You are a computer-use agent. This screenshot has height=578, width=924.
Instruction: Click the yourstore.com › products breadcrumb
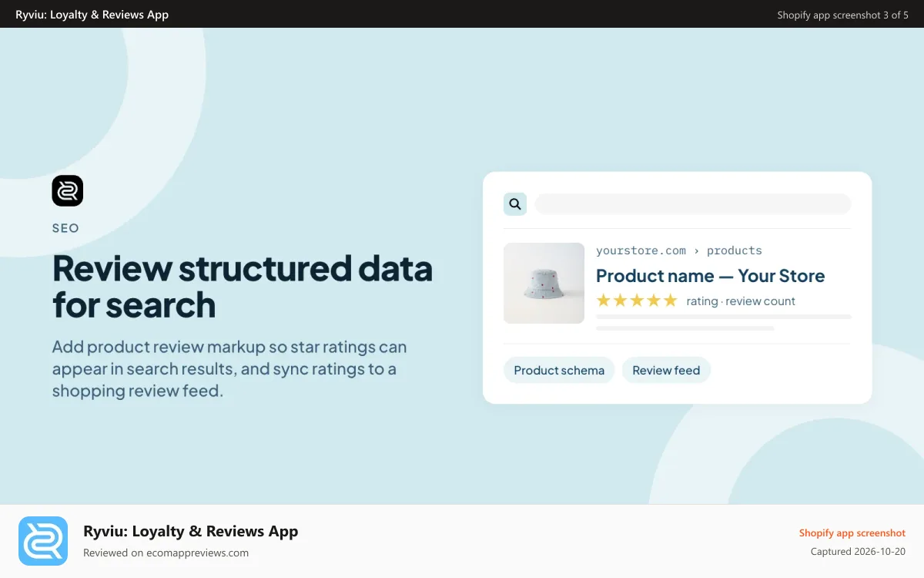679,250
